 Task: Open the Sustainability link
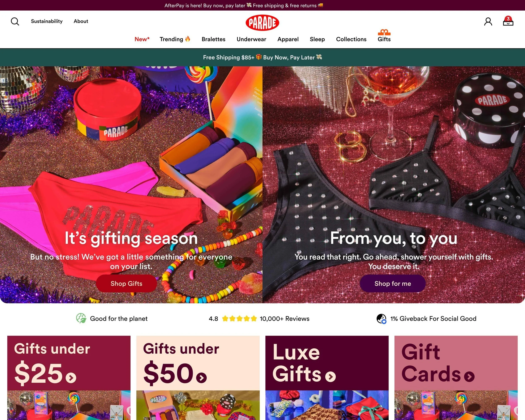tap(47, 21)
